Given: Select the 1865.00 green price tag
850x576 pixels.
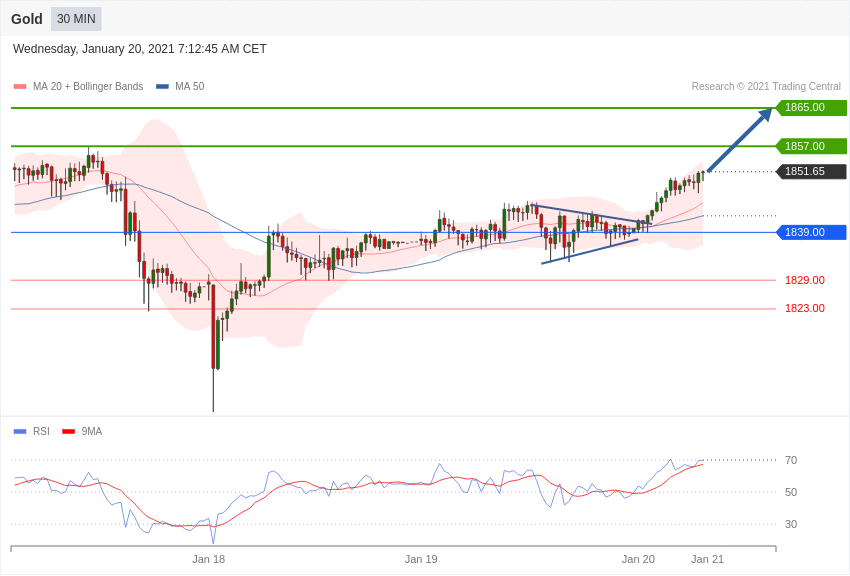Looking at the screenshot, I should tap(811, 107).
